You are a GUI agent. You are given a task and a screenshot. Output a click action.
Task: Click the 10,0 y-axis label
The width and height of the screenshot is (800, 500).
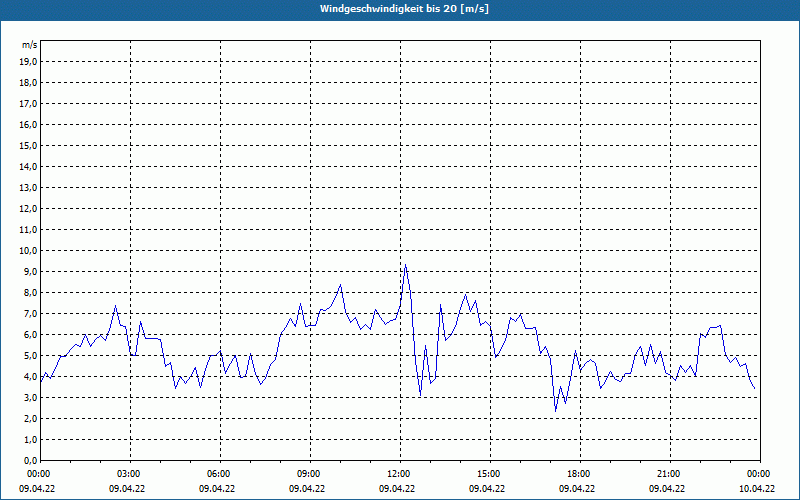[29, 251]
